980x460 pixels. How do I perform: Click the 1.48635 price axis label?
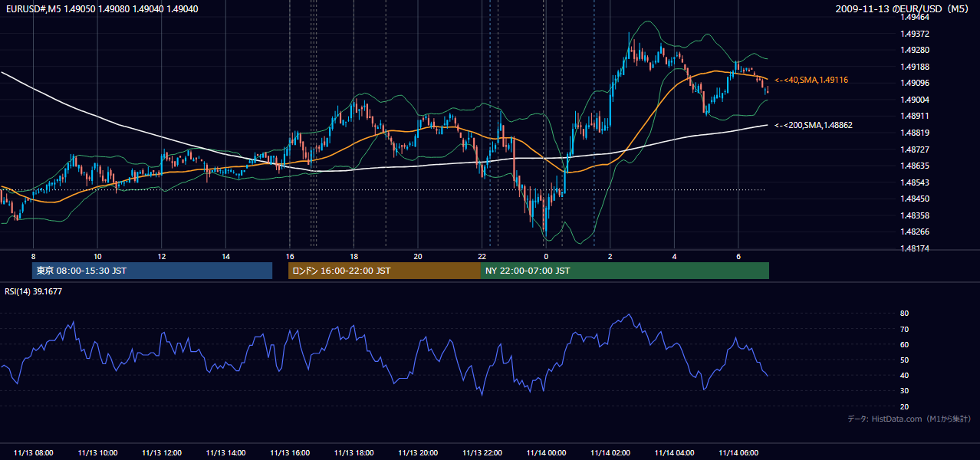[x=914, y=166]
